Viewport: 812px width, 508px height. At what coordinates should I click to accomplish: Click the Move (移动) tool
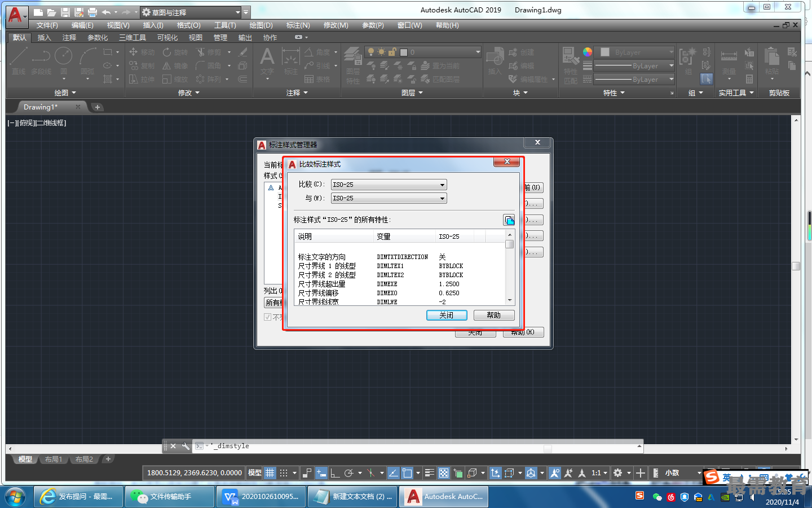[x=142, y=52]
